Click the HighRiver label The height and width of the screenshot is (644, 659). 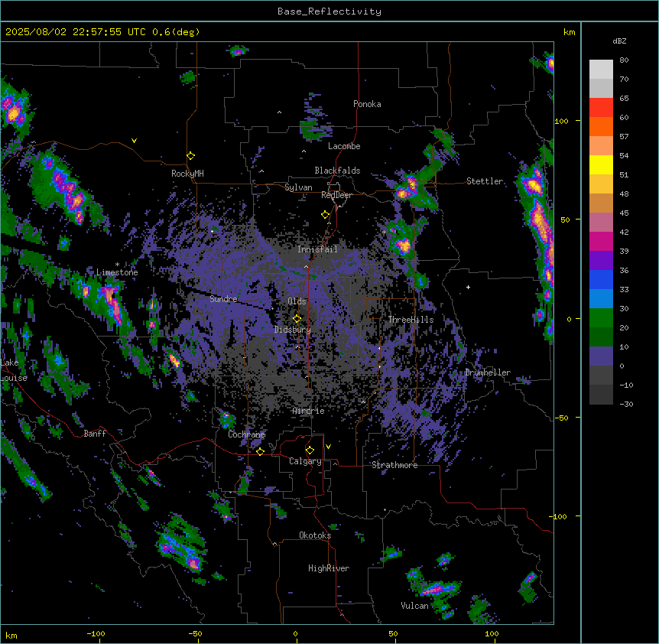point(329,568)
